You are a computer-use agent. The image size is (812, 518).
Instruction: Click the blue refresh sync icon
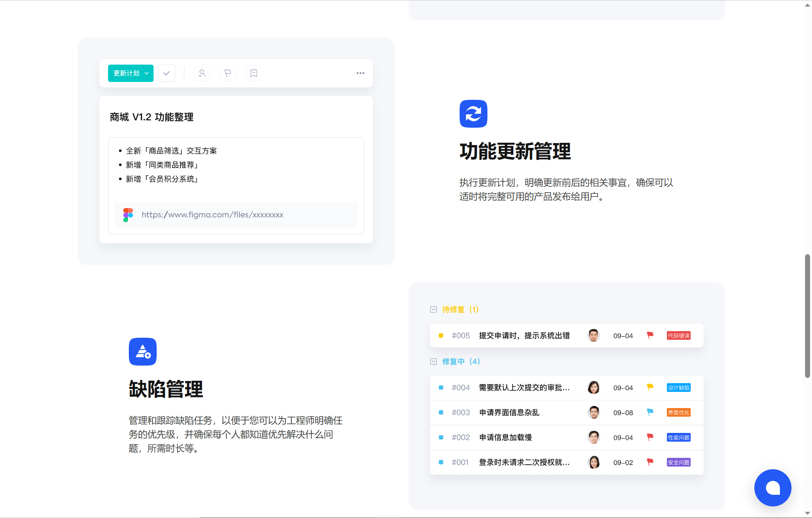point(473,114)
